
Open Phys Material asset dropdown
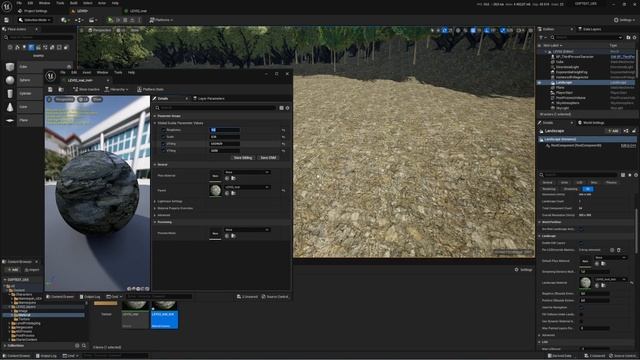247,172
